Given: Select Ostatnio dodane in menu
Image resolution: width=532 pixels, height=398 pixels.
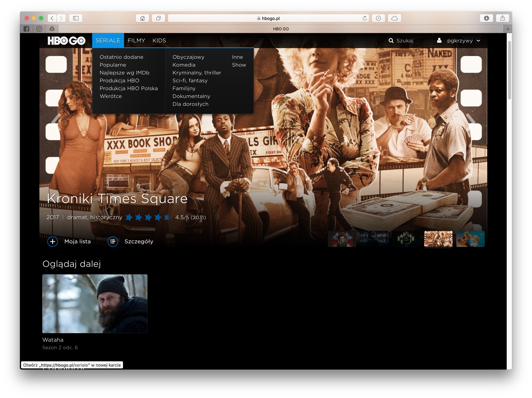Looking at the screenshot, I should coord(121,57).
